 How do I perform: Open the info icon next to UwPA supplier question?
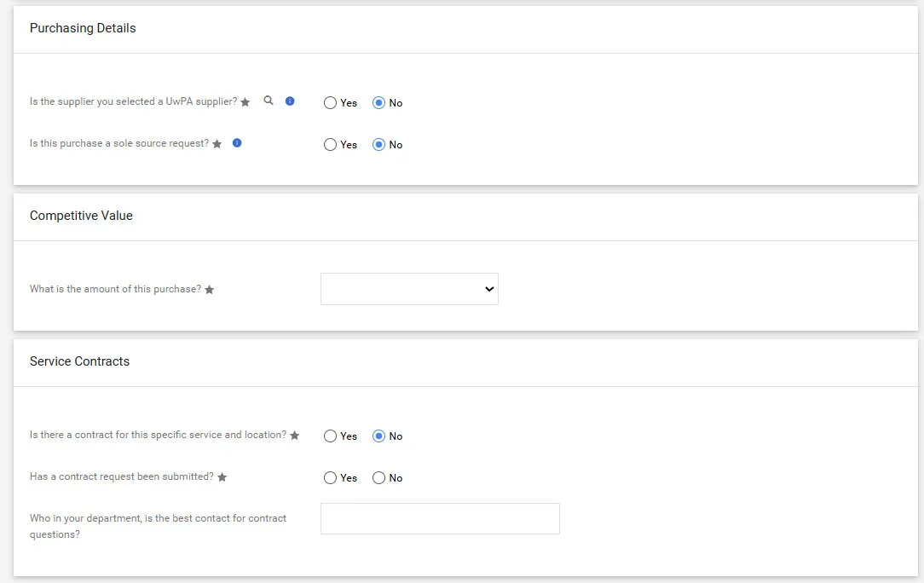289,101
